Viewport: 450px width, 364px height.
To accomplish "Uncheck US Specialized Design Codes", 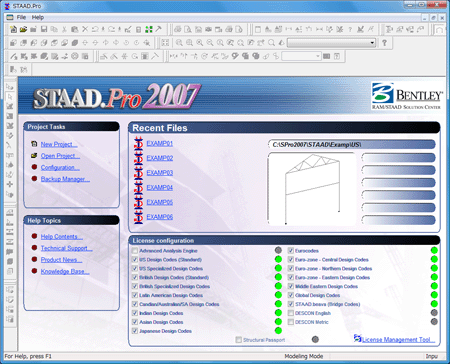I will coord(135,268).
